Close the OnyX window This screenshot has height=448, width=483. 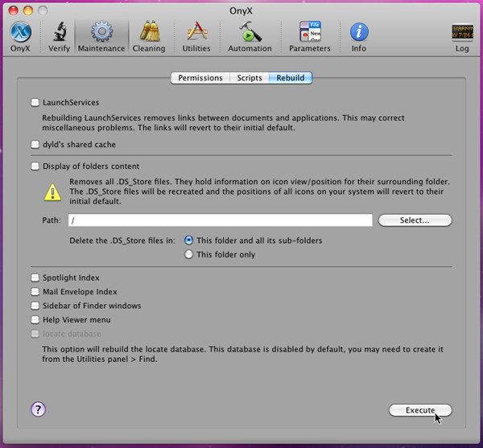[x=13, y=10]
